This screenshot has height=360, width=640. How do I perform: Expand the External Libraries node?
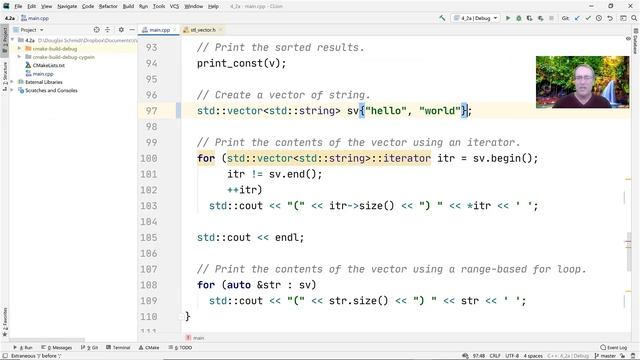13,82
